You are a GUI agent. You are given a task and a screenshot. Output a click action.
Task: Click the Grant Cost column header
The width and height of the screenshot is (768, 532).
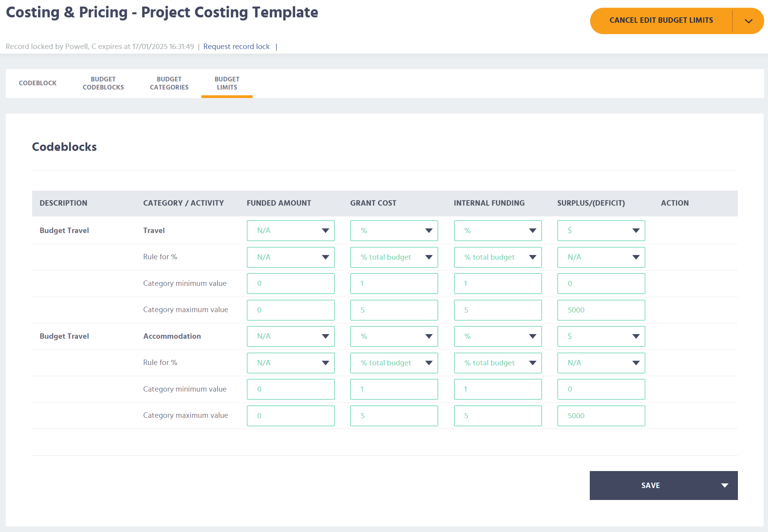click(x=373, y=203)
